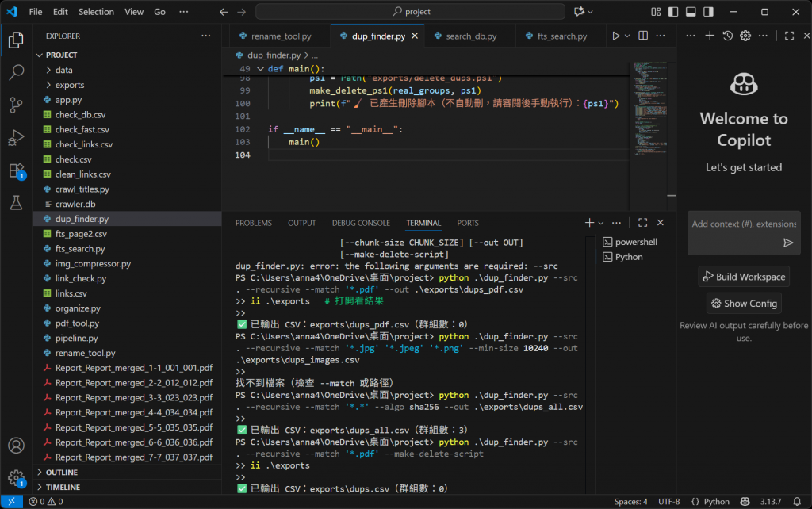Screen dimensions: 812x509
Task: Open the Extensions view icon
Action: [16, 170]
